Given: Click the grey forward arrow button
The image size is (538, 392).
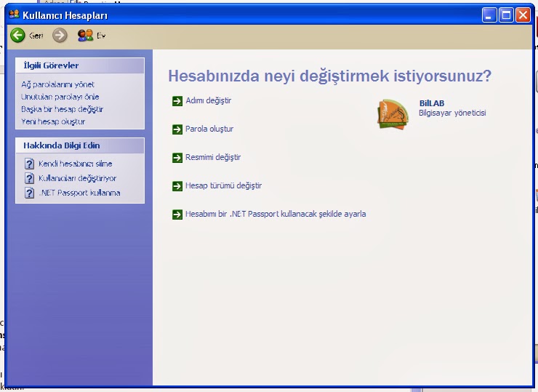Looking at the screenshot, I should coord(60,35).
